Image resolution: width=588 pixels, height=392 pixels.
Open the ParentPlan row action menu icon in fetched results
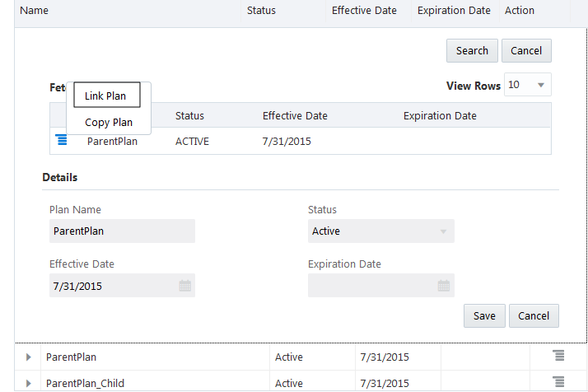61,140
